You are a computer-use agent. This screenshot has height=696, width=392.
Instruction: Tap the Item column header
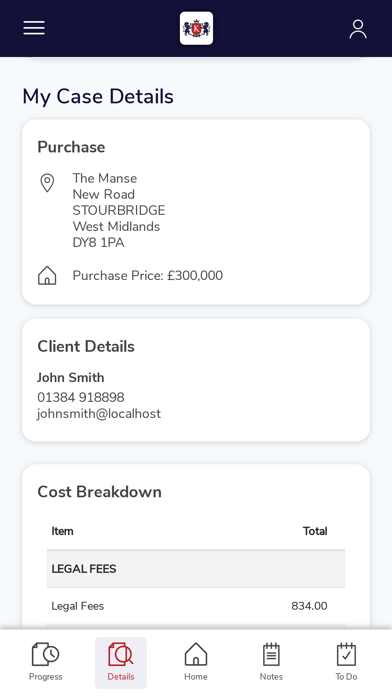(x=63, y=531)
